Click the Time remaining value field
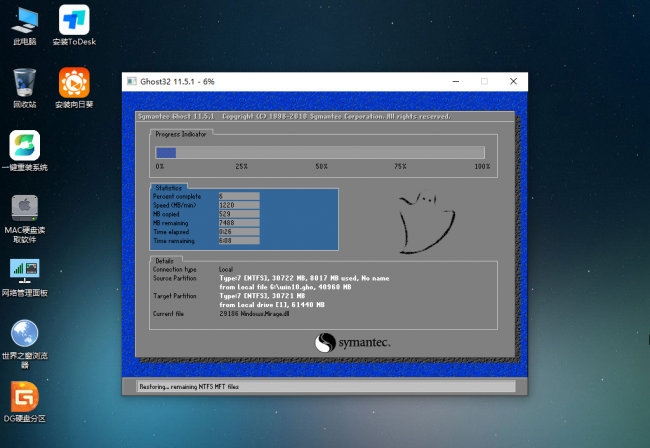This screenshot has width=650, height=448. click(239, 241)
